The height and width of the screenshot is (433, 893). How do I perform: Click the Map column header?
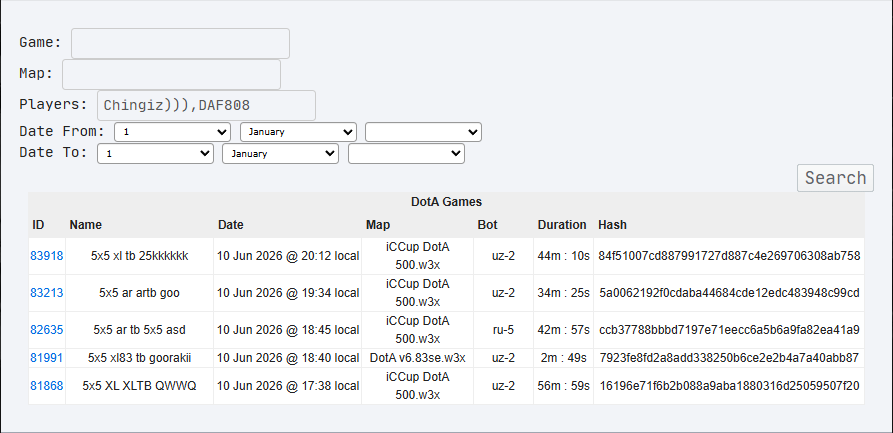click(378, 225)
